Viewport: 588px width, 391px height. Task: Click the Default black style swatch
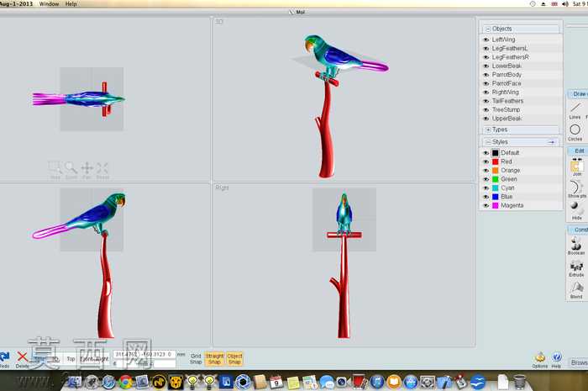[496, 153]
